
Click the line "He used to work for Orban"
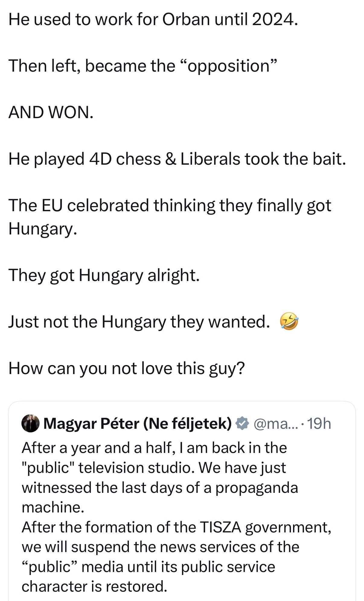coord(153,19)
